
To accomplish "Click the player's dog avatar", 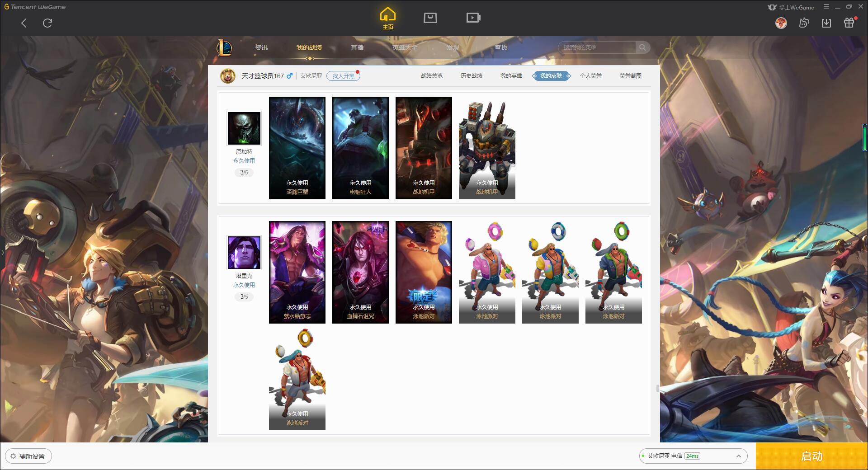I will [228, 76].
